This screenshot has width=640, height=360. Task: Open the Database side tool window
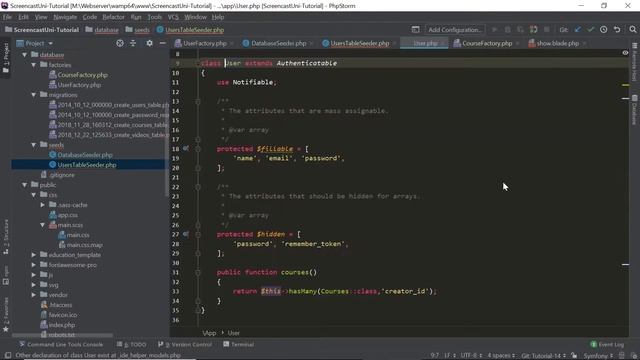(x=634, y=109)
